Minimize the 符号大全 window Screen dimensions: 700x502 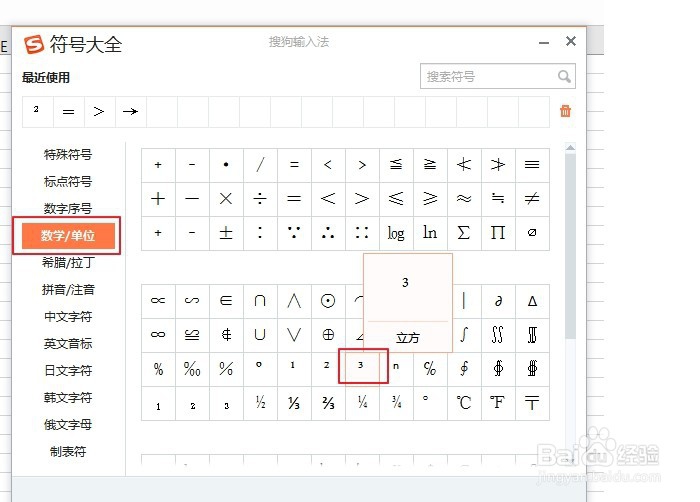(544, 43)
